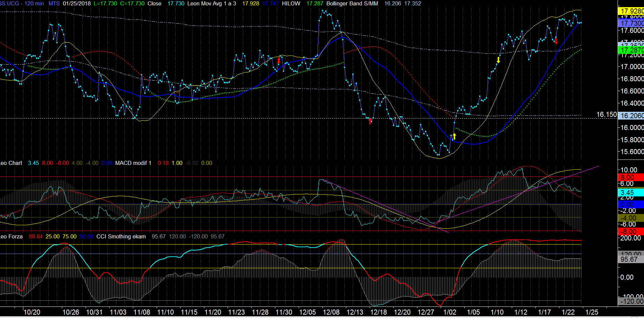Click the 16.150 horizontal line label

coord(606,114)
